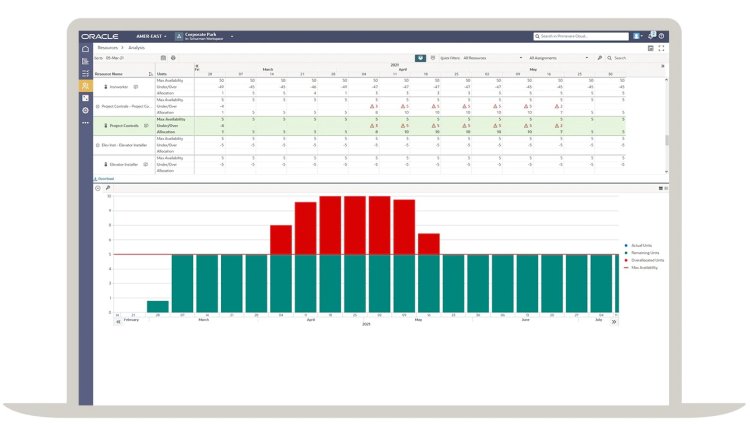Open the sidebar settings gear icon

(86, 110)
